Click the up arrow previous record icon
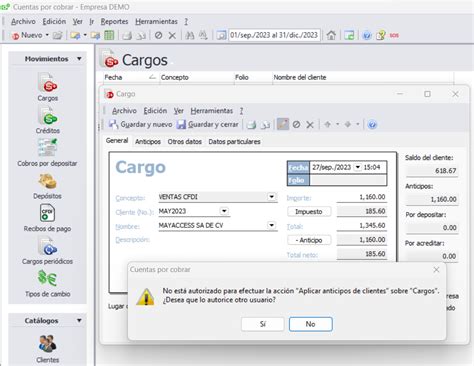This screenshot has height=366, width=474. click(x=328, y=124)
